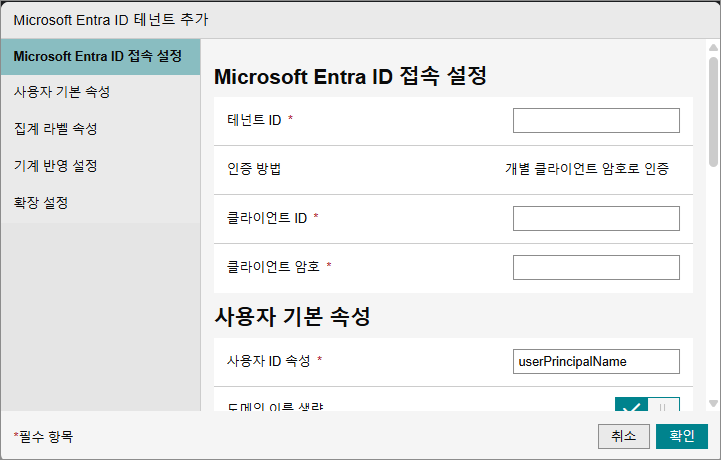This screenshot has height=460, width=721.
Task: Click the 클라이언트 암호 label
Action: click(273, 267)
